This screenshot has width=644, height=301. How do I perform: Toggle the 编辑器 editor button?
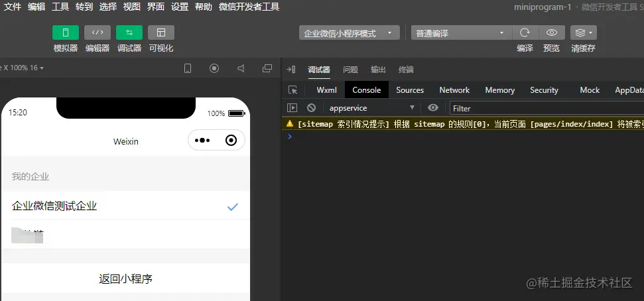click(x=97, y=32)
